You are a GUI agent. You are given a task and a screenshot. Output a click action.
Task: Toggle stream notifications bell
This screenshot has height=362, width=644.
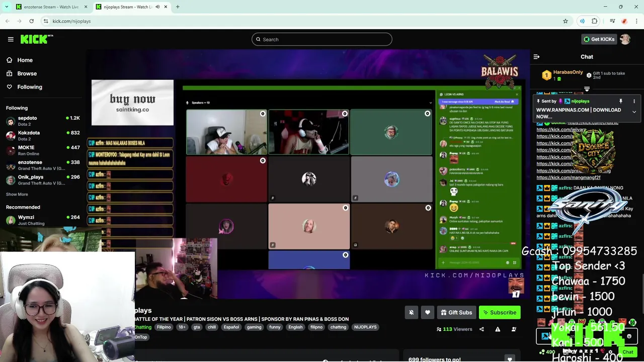coord(411,312)
